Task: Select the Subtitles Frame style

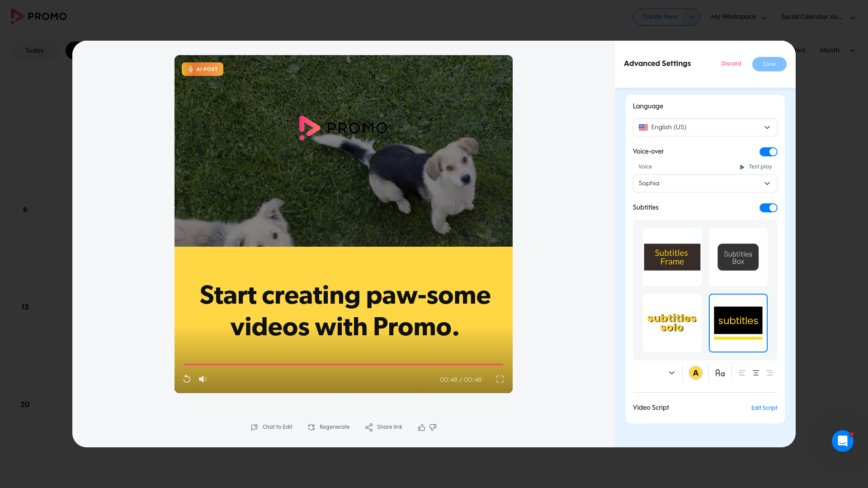Action: (x=672, y=257)
